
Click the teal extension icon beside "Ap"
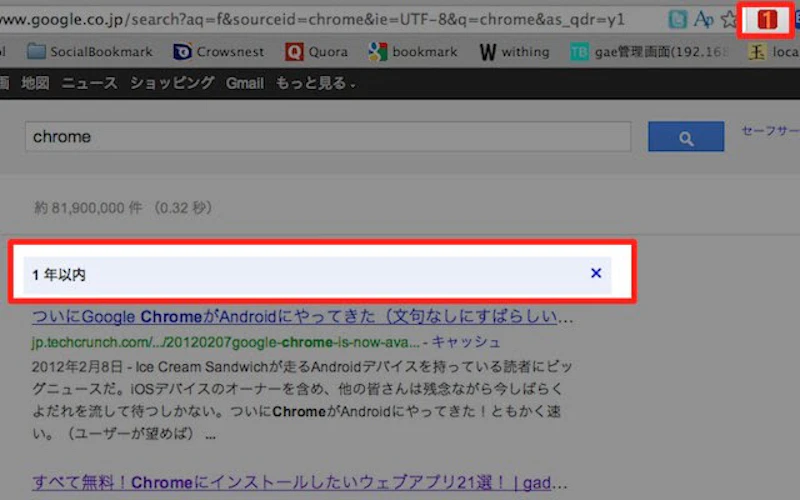(x=678, y=20)
